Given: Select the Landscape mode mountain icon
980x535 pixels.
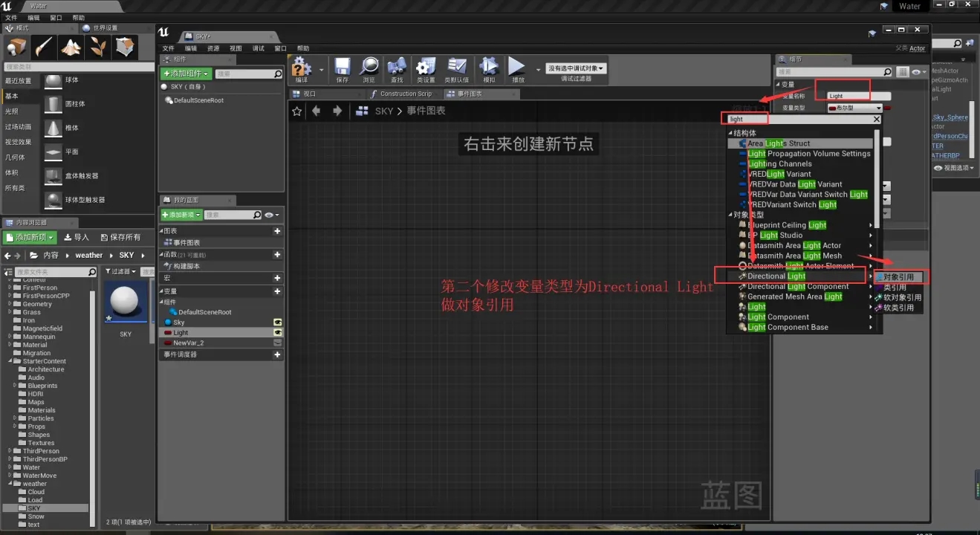Looking at the screenshot, I should pos(71,48).
